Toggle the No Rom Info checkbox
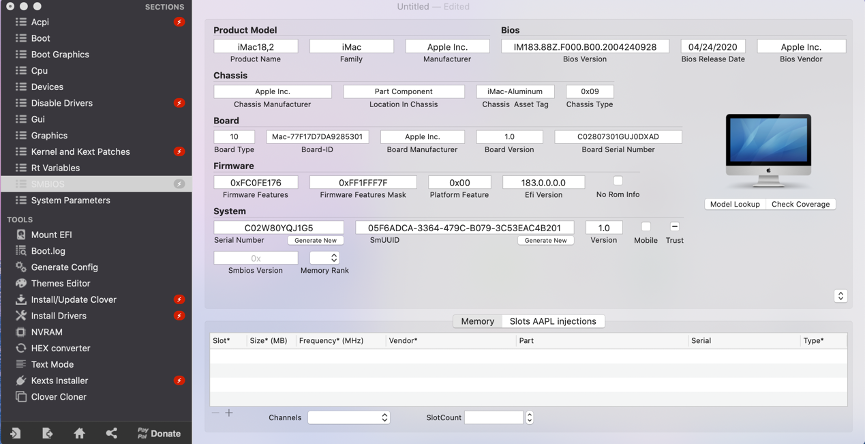Image resolution: width=866 pixels, height=445 pixels. click(618, 181)
